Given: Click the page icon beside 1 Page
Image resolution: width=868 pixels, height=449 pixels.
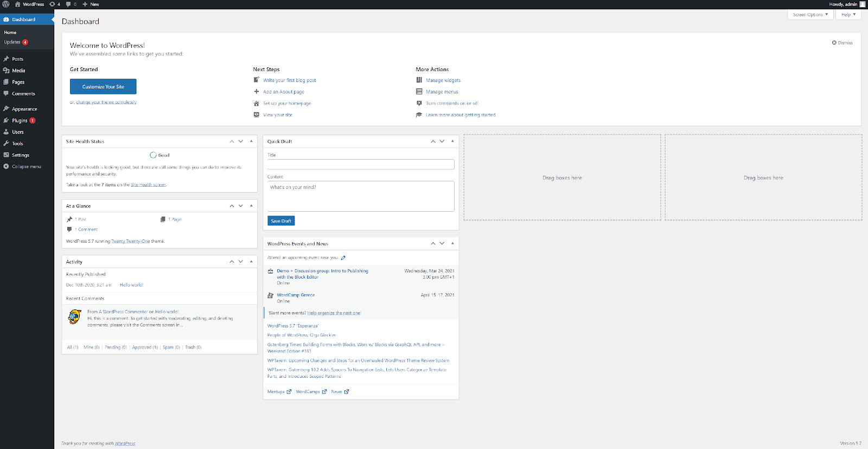Looking at the screenshot, I should [163, 219].
